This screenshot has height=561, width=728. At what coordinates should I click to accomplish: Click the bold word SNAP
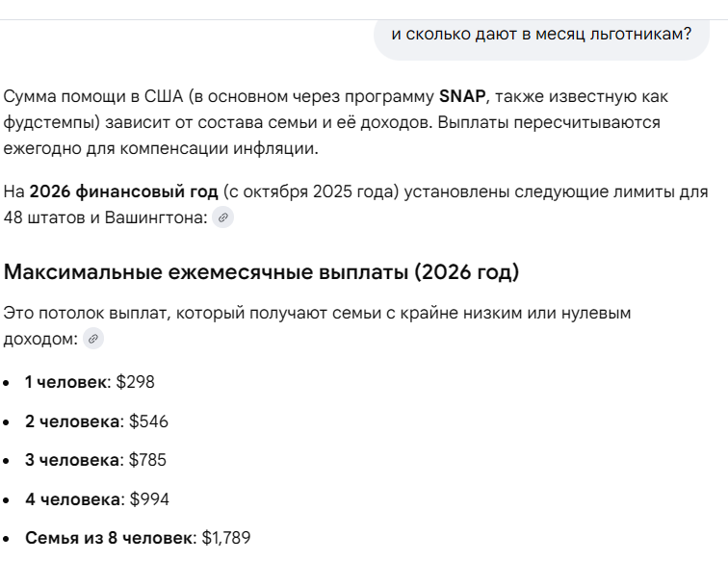tap(462, 96)
